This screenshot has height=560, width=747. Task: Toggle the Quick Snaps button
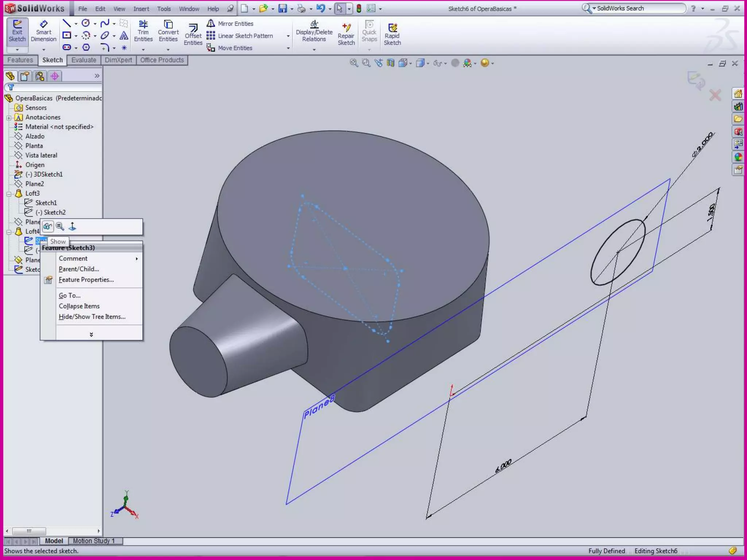pos(369,32)
